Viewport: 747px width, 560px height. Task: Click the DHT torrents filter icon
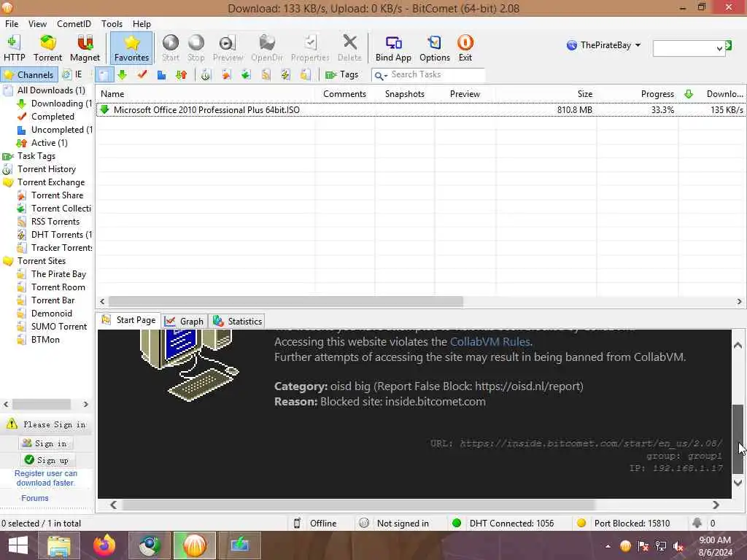(x=285, y=75)
